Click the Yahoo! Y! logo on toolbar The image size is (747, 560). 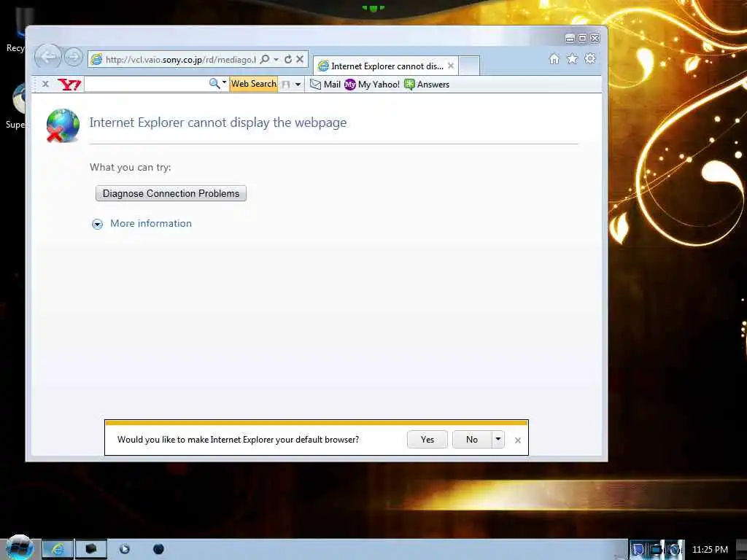tap(69, 85)
